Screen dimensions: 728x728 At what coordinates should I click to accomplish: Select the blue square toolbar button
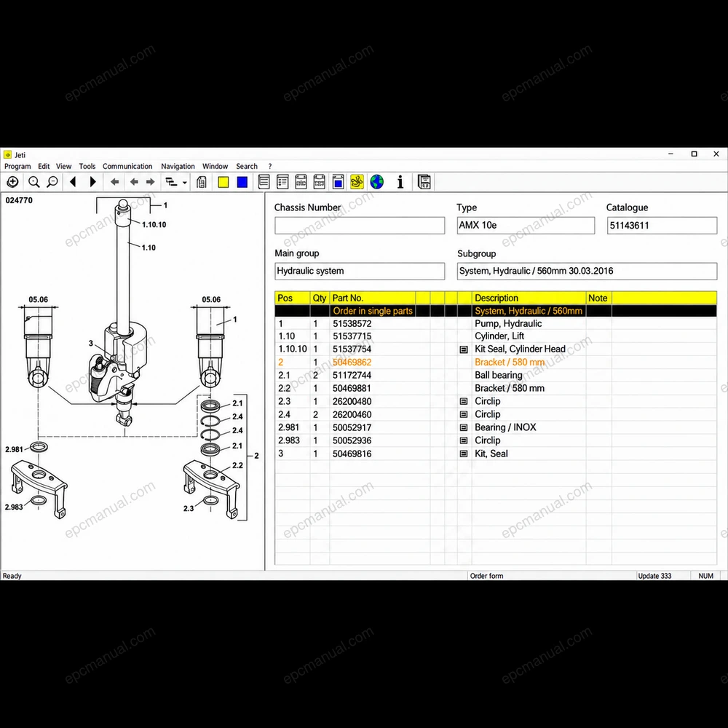242,182
